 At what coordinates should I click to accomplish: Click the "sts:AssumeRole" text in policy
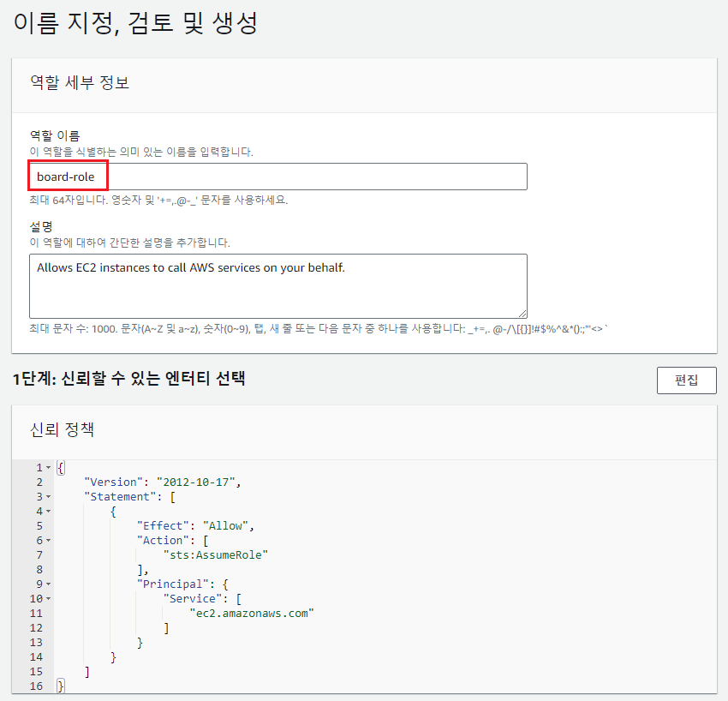pyautogui.click(x=216, y=554)
